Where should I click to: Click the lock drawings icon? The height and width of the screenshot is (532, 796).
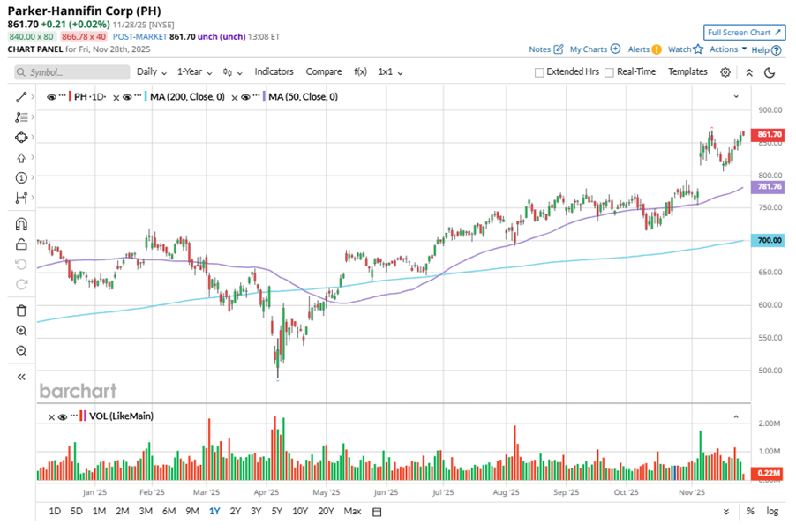click(21, 244)
